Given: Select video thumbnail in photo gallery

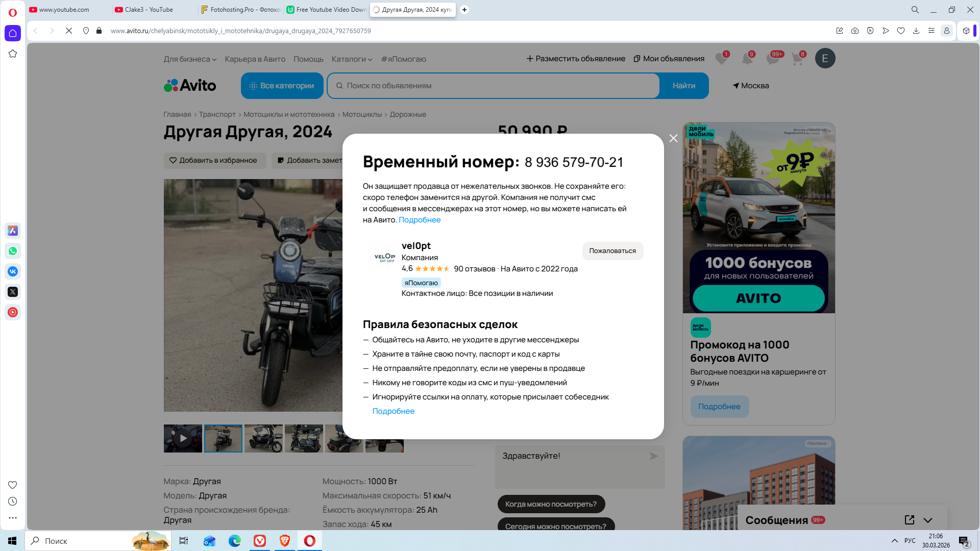Looking at the screenshot, I should point(183,438).
